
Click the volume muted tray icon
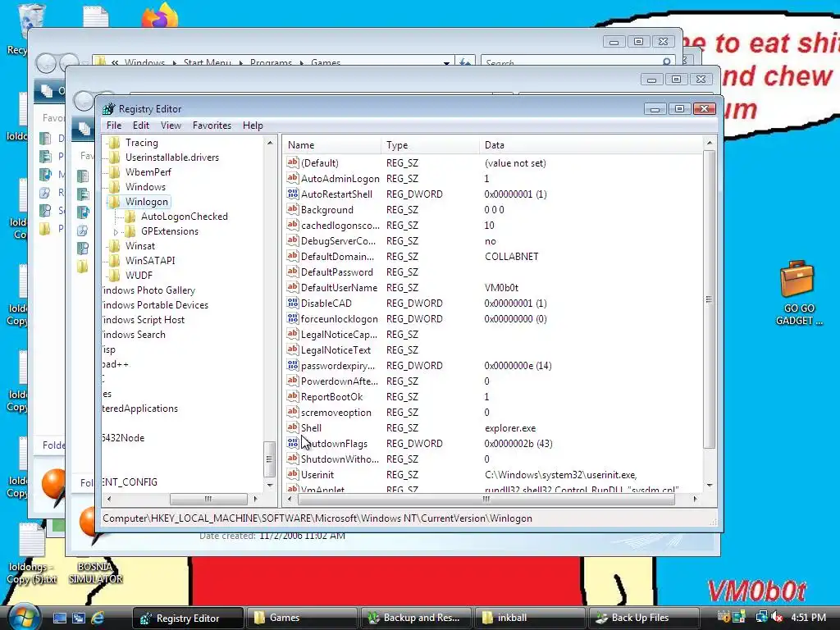pos(776,617)
